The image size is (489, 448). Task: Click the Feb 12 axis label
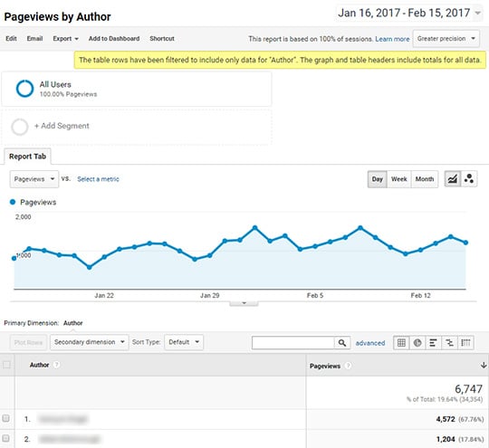(x=420, y=295)
